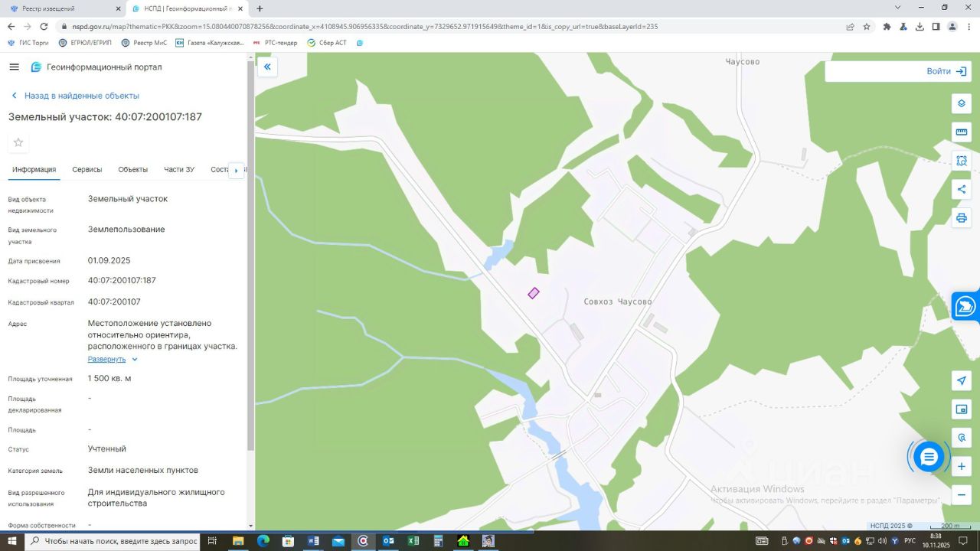Open the browser profile avatar

[952, 26]
